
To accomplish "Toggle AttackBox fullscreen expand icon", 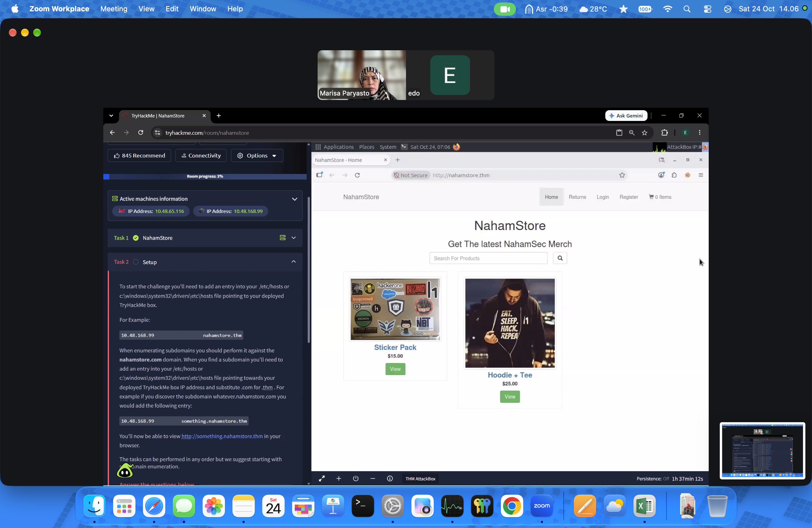I will [322, 478].
